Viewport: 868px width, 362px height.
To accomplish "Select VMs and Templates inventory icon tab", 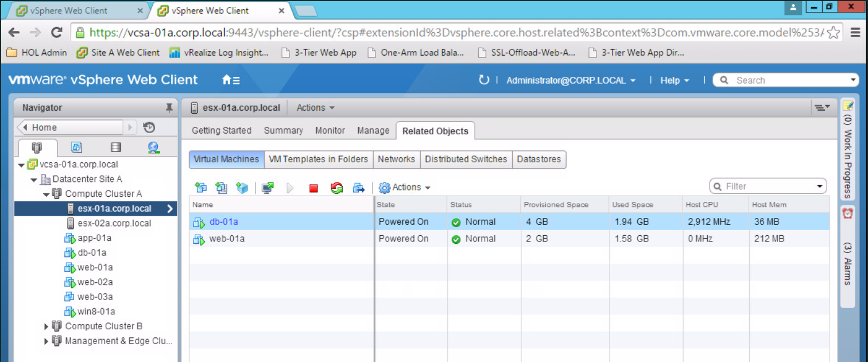I will (76, 147).
